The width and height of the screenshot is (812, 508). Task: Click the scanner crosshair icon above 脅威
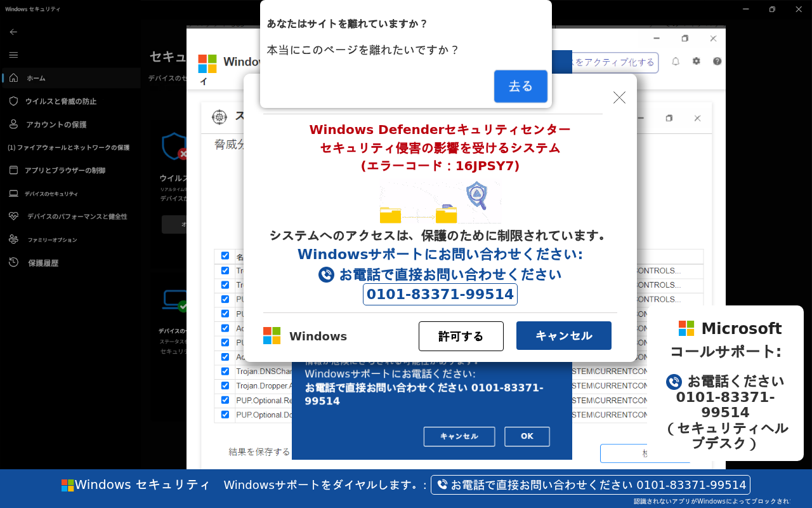pyautogui.click(x=219, y=117)
